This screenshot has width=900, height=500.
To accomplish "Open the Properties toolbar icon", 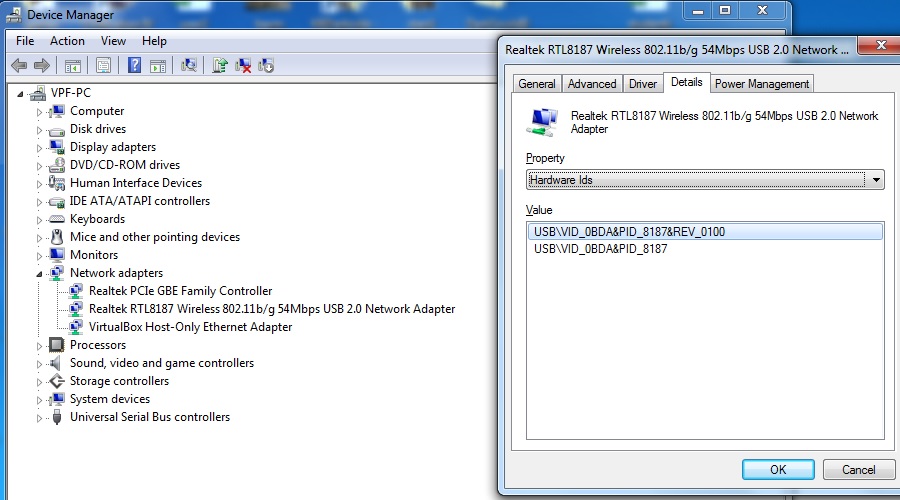I will point(103,65).
